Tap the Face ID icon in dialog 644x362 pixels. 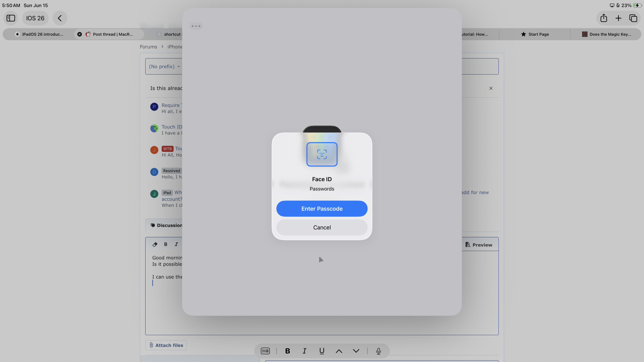click(322, 154)
